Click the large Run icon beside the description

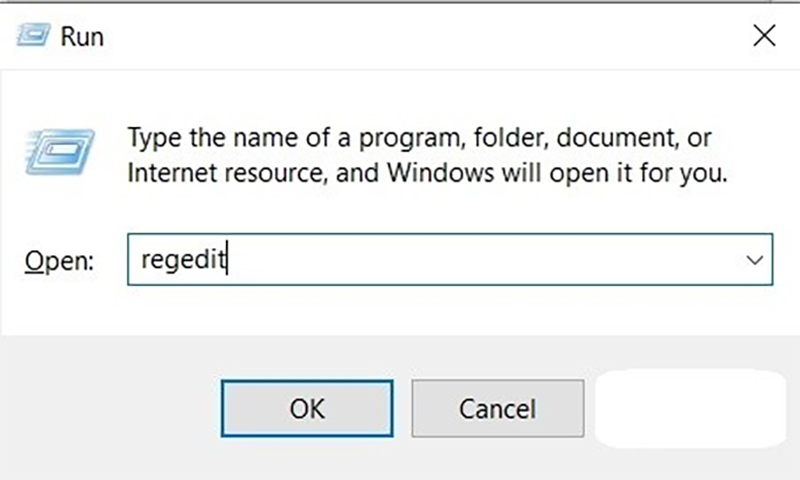[x=61, y=153]
